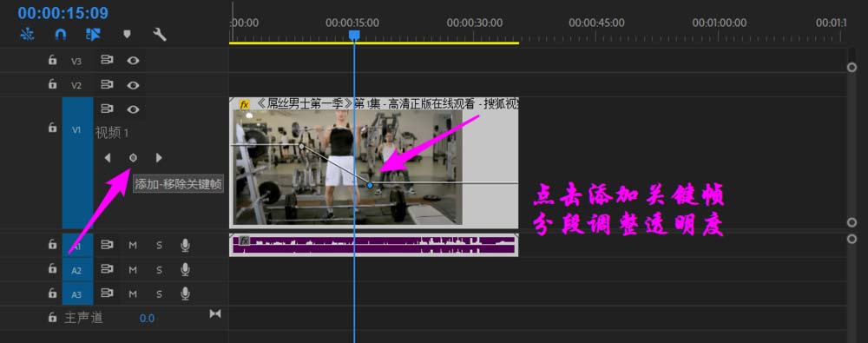Toggle lock on the master track 主声道
This screenshot has width=868, height=343.
53,318
